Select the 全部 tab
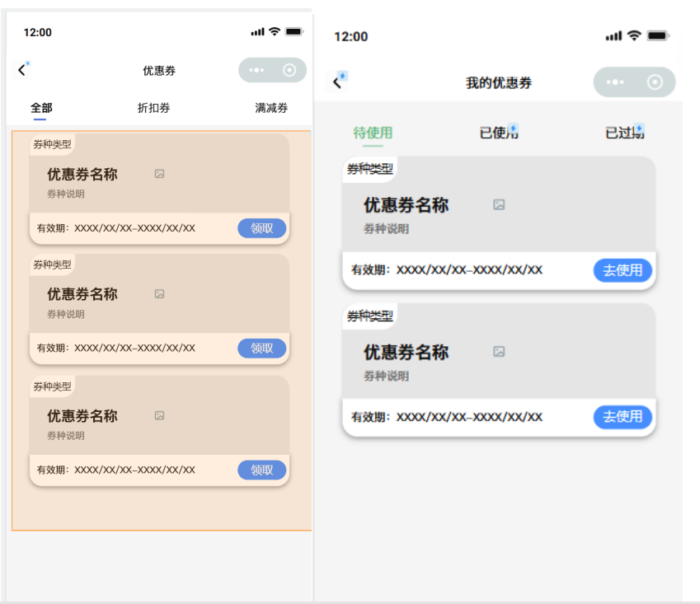The height and width of the screenshot is (604, 700). coord(41,108)
